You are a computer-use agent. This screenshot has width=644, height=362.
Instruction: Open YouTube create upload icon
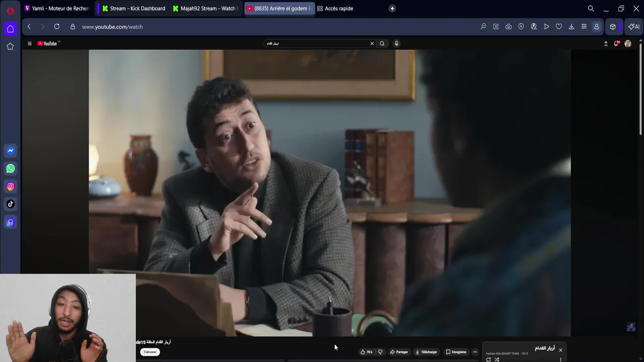pos(606,44)
